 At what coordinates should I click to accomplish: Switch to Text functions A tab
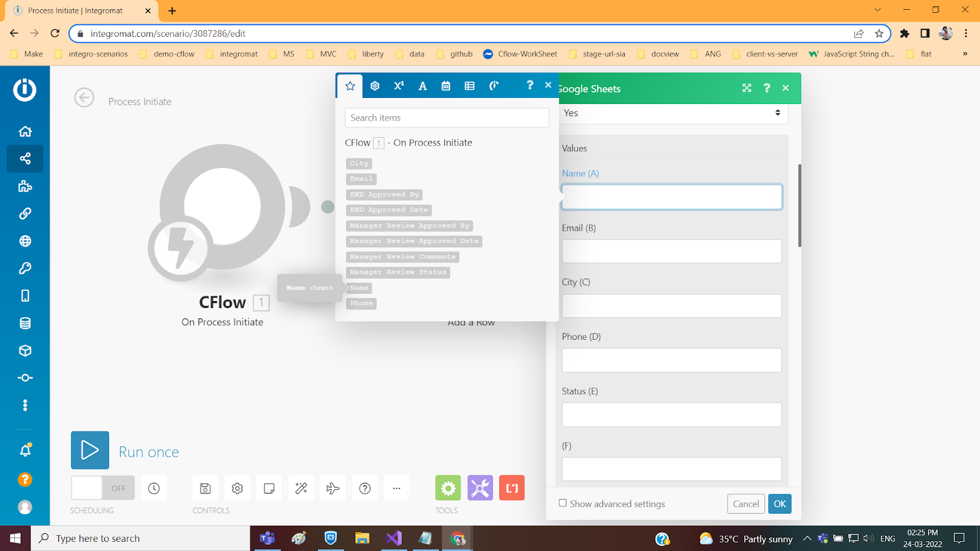[x=423, y=86]
